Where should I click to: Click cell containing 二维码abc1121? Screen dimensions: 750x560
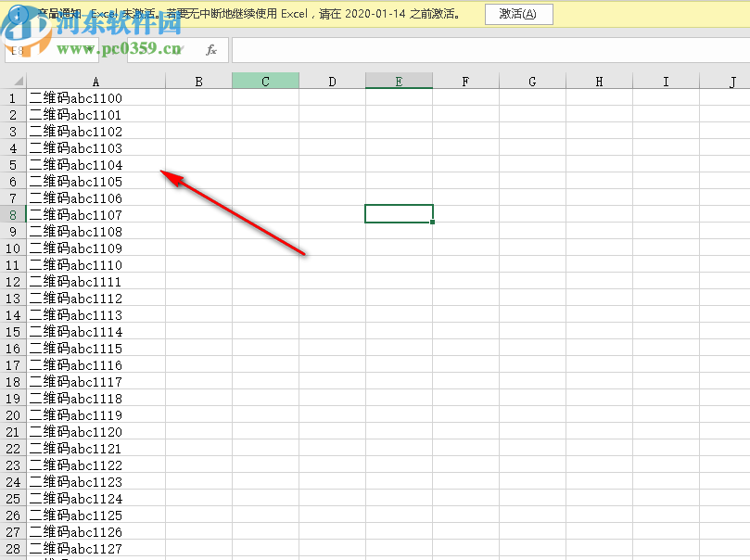coord(96,448)
